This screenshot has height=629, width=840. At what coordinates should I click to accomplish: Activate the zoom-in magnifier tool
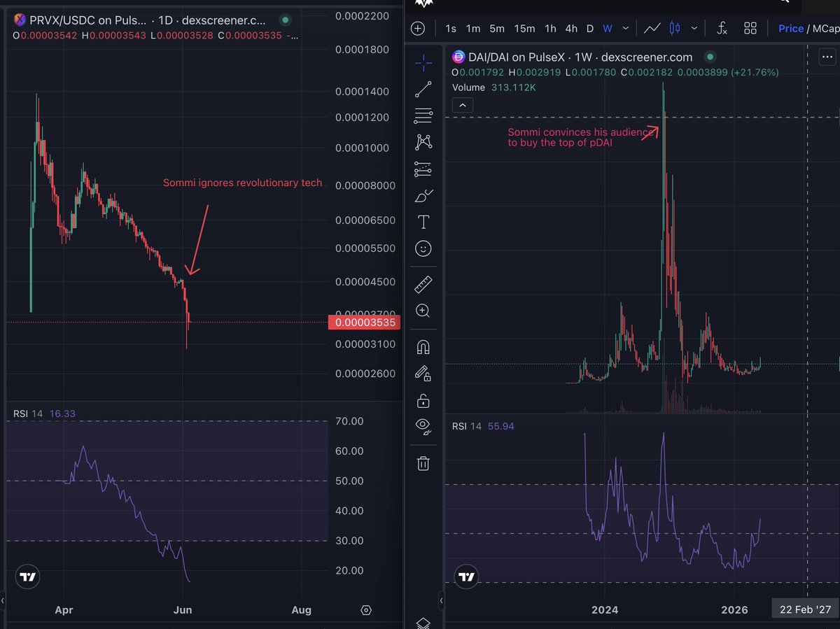[423, 311]
